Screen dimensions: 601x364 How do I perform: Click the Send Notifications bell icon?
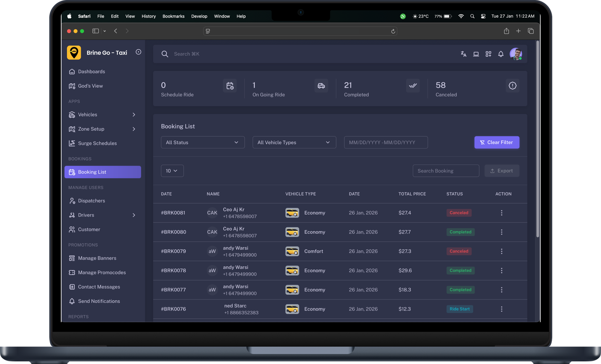72,301
